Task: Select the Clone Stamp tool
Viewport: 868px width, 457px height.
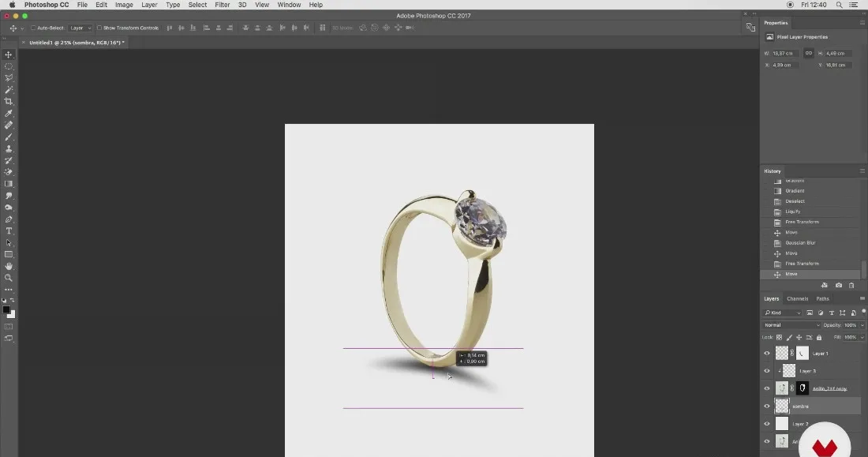Action: (9, 148)
